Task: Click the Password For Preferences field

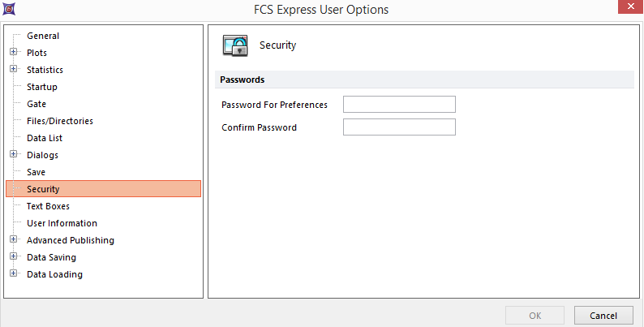Action: pyautogui.click(x=399, y=105)
